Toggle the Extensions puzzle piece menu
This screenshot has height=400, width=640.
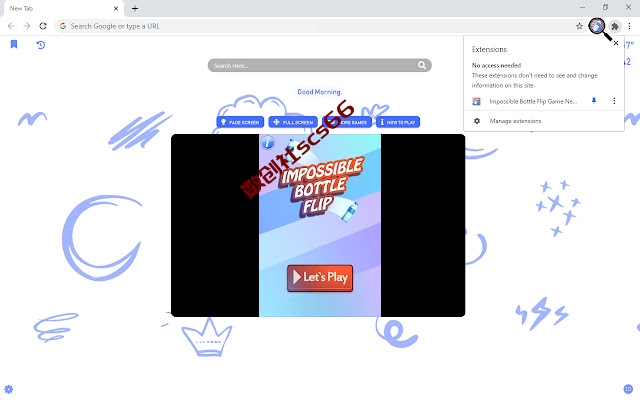(x=615, y=26)
